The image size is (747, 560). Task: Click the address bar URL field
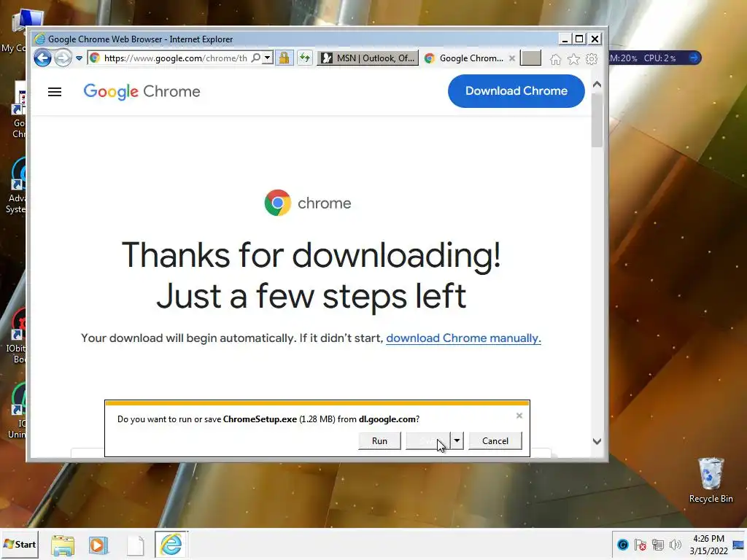175,58
